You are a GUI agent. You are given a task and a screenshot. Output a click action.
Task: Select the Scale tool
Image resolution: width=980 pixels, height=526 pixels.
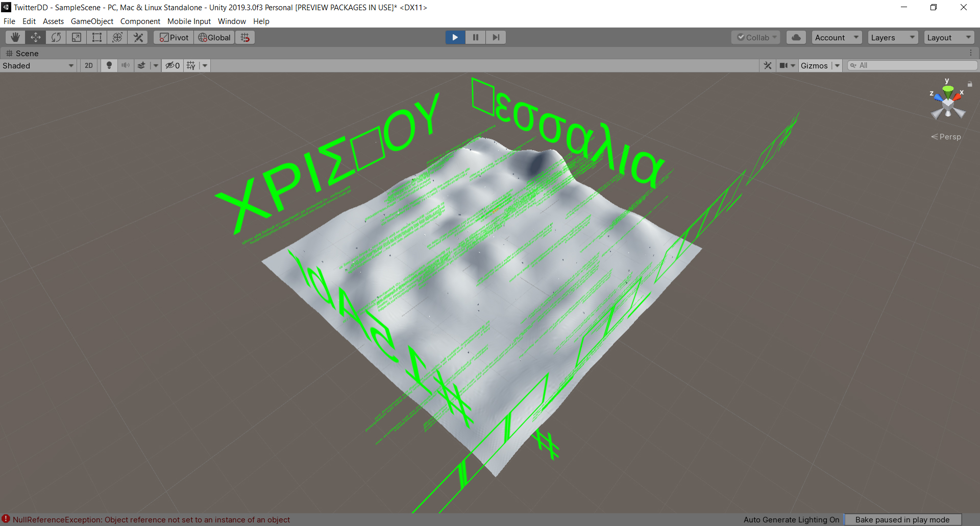[77, 37]
